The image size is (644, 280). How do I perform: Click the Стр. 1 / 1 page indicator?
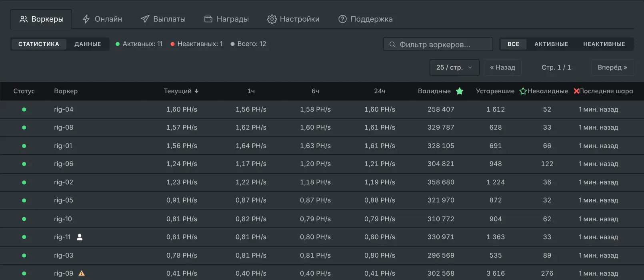click(556, 67)
